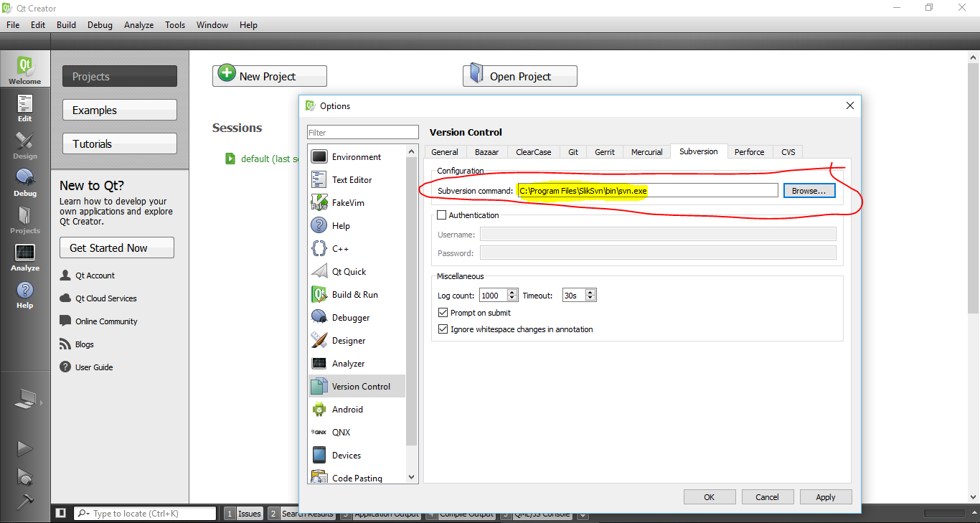Open the ClearCase tab
The width and height of the screenshot is (980, 523).
(534, 152)
